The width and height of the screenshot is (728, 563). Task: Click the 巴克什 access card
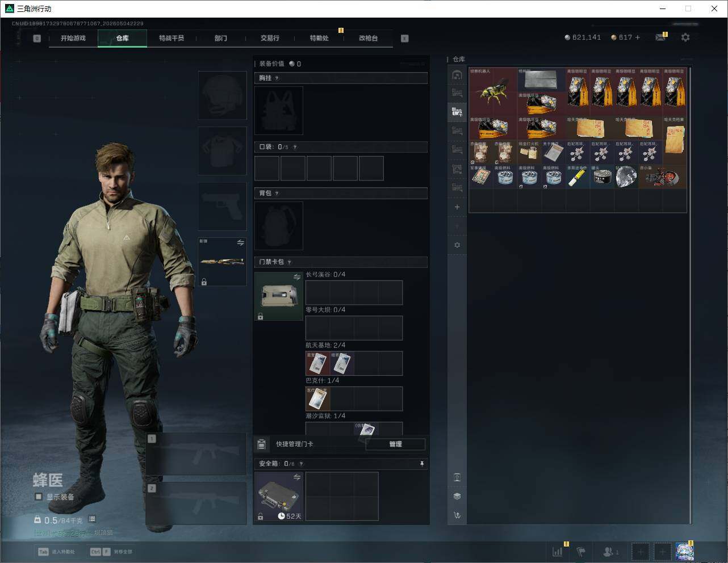coord(317,398)
